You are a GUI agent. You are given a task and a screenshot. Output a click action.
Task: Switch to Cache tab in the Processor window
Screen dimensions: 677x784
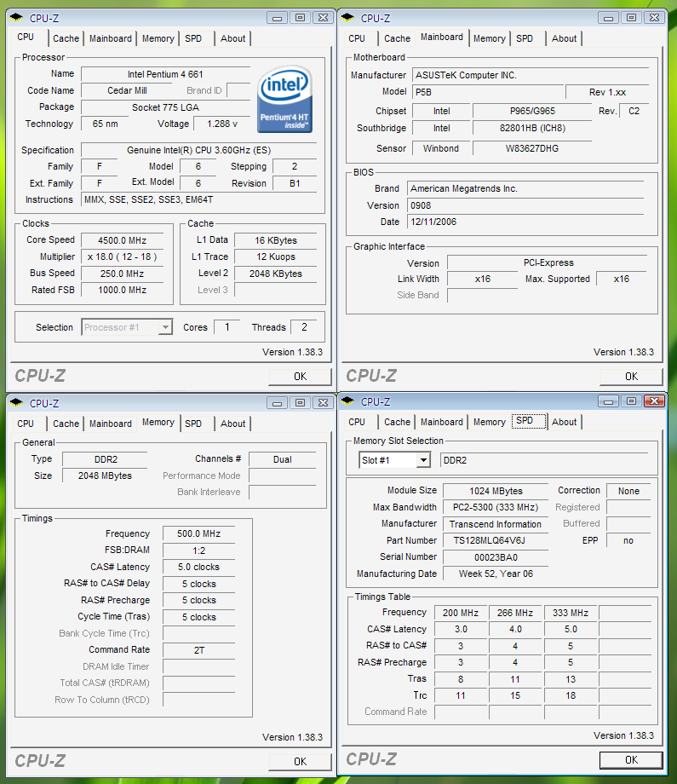point(66,38)
